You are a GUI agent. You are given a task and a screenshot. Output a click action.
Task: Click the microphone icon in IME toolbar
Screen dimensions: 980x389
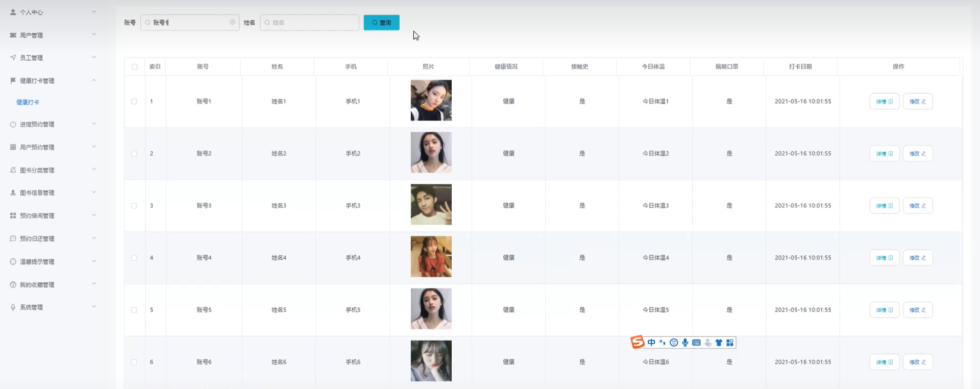pyautogui.click(x=685, y=343)
